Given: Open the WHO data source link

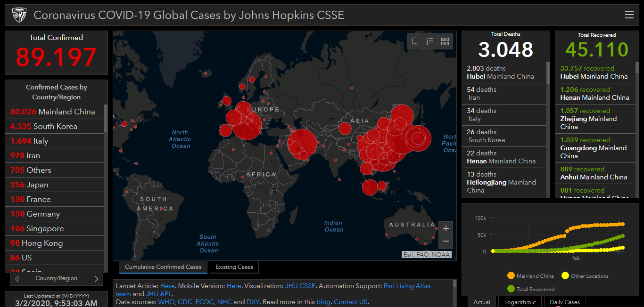Looking at the screenshot, I should coord(166,302).
